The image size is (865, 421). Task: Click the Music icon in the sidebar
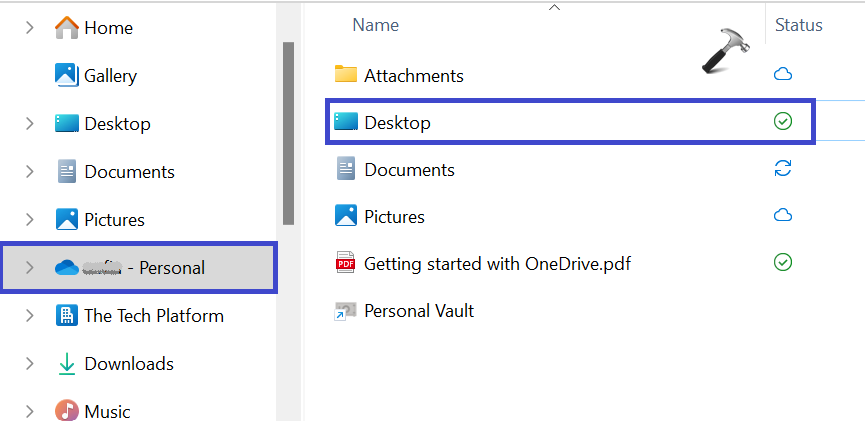coord(66,411)
